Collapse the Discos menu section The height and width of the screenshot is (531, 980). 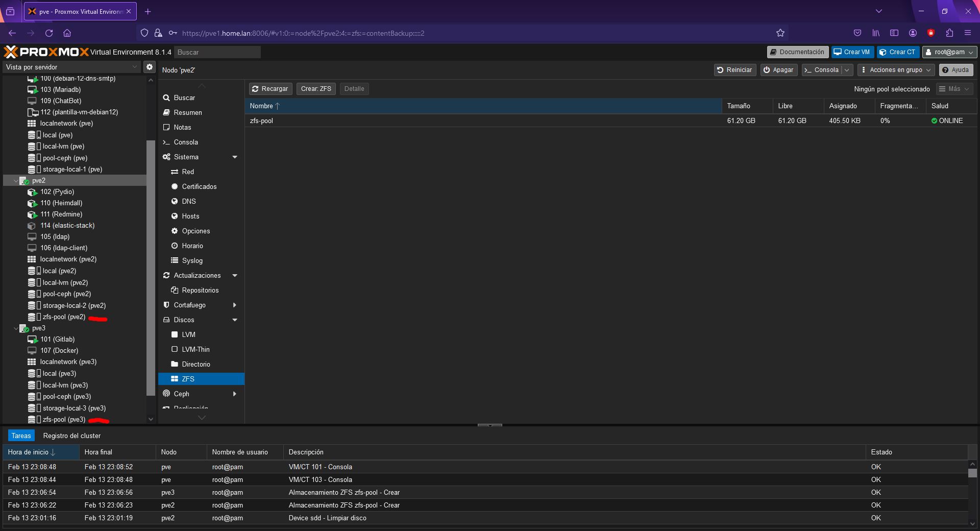(x=235, y=320)
